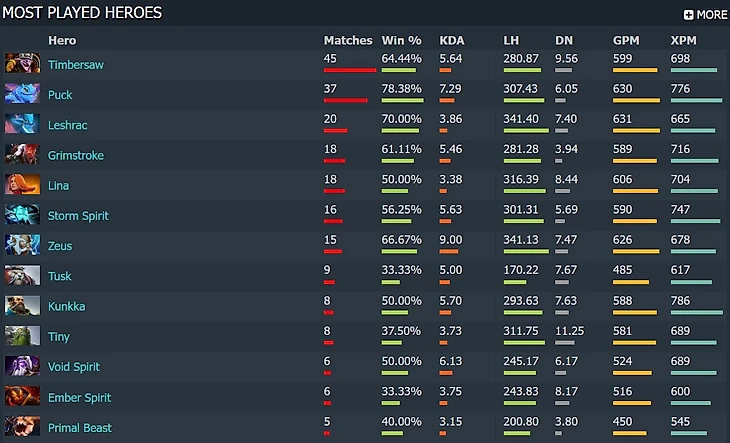This screenshot has height=443, width=730.
Task: Open the Lina hero link
Action: click(x=59, y=186)
